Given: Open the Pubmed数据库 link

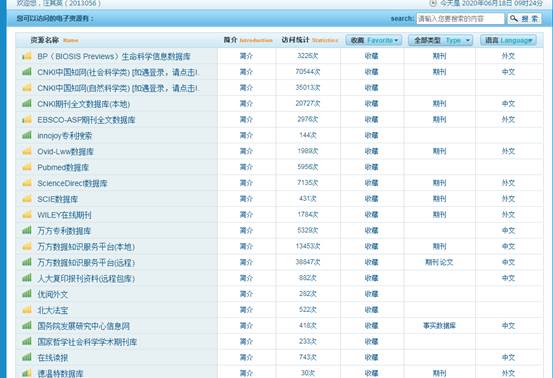Looking at the screenshot, I should click(63, 167).
